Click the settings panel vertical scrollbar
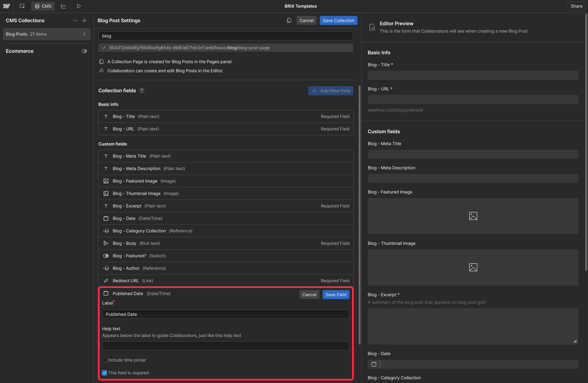Image resolution: width=588 pixels, height=383 pixels. pyautogui.click(x=359, y=215)
